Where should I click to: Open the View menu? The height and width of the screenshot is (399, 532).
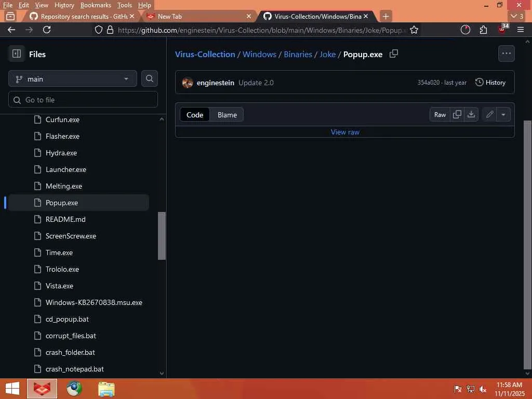click(42, 5)
